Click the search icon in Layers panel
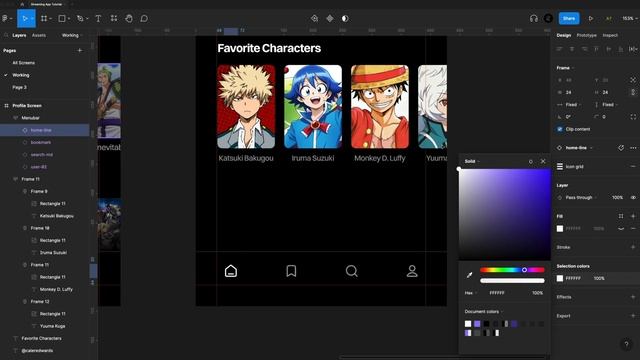 (x=6, y=36)
